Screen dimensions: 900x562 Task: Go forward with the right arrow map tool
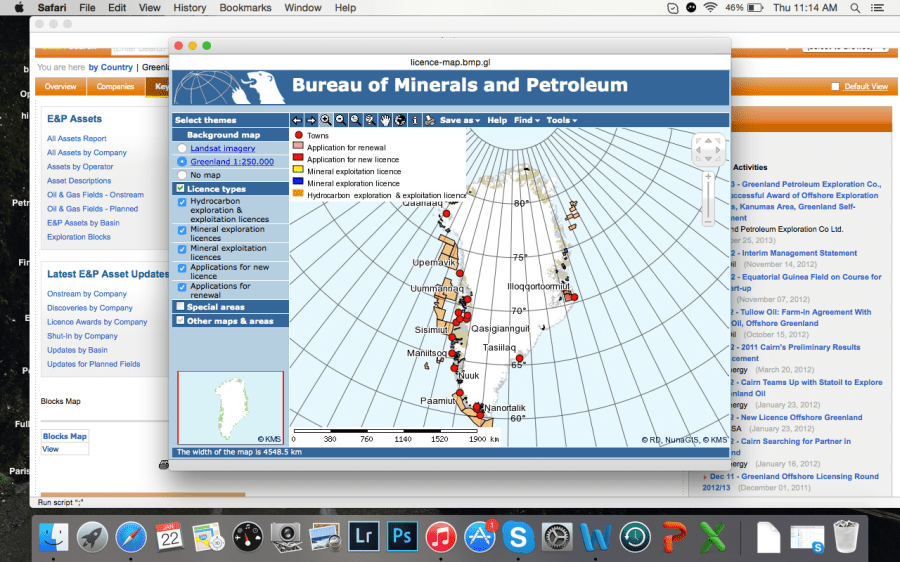click(311, 120)
